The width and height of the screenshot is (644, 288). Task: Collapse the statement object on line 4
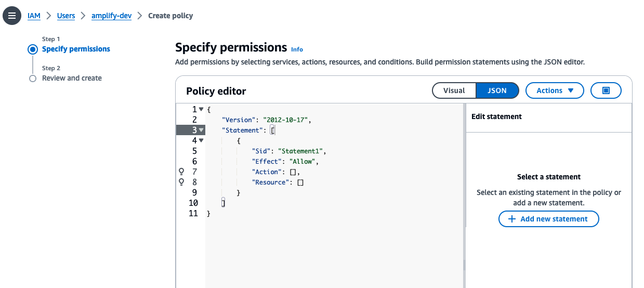click(x=201, y=140)
